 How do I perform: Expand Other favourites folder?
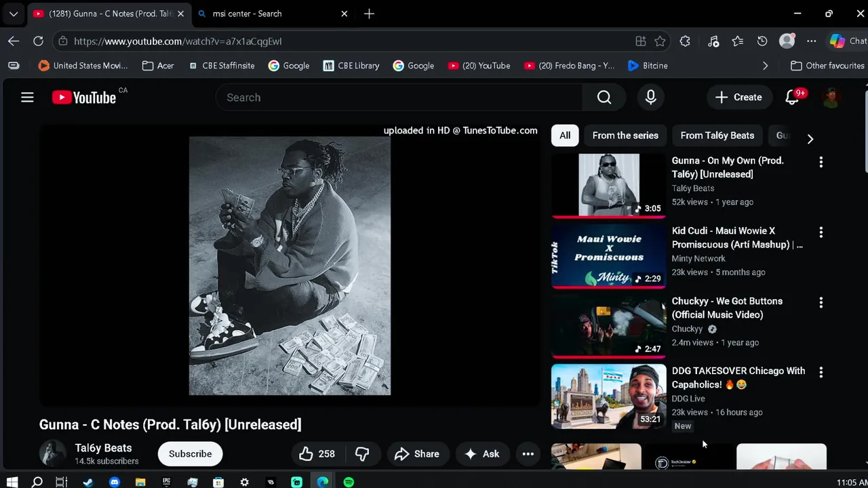827,66
